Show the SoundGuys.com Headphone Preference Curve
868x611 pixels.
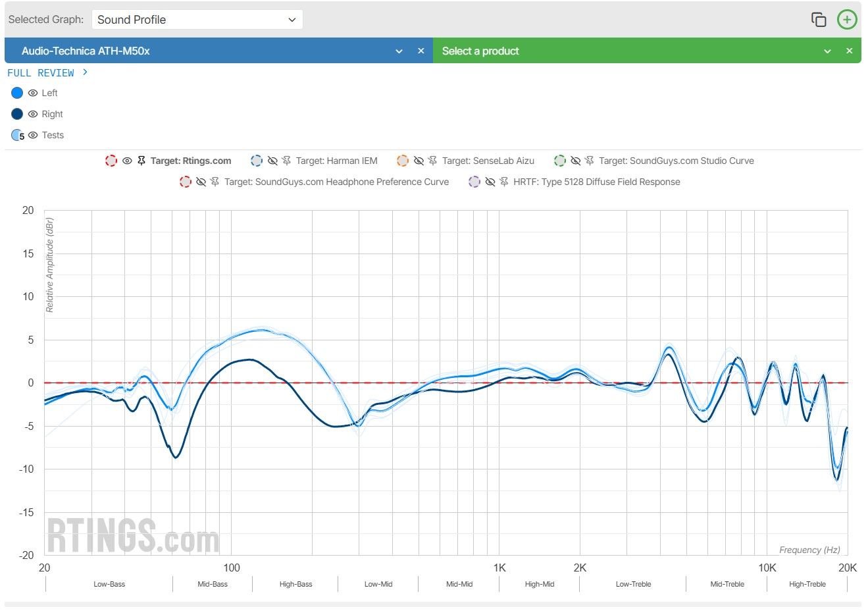(201, 182)
